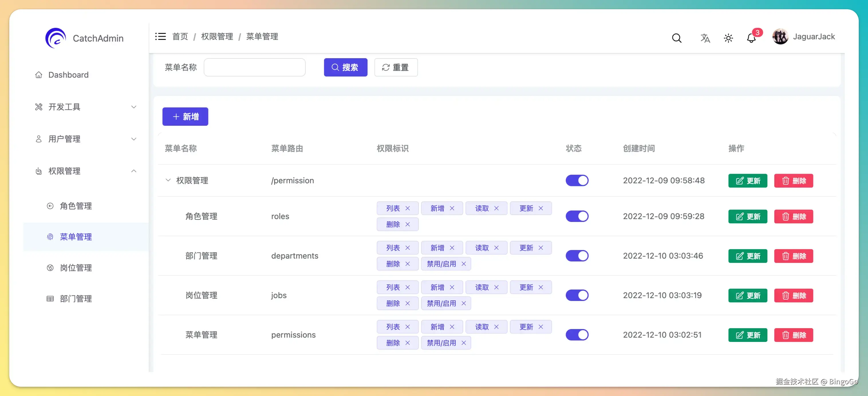Select the Dashboard home icon in sidebar
The image size is (868, 396).
coord(38,74)
